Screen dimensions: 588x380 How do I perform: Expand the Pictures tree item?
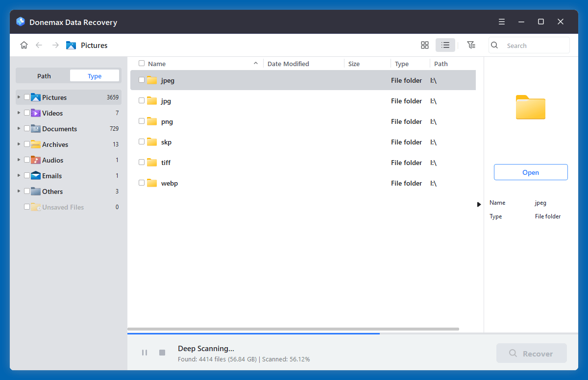19,97
